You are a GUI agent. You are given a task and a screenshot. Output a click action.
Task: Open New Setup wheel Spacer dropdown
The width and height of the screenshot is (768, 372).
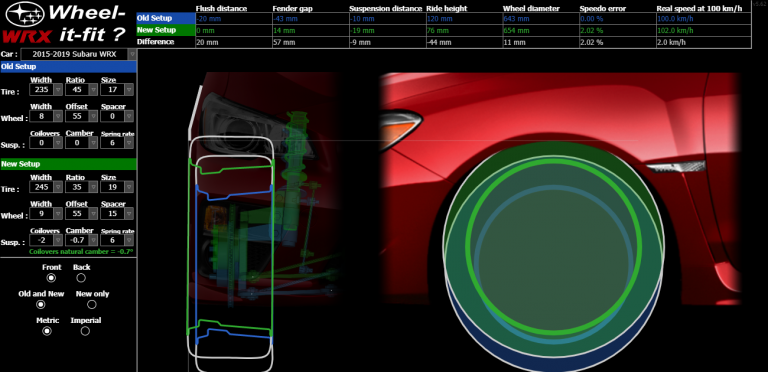point(117,214)
